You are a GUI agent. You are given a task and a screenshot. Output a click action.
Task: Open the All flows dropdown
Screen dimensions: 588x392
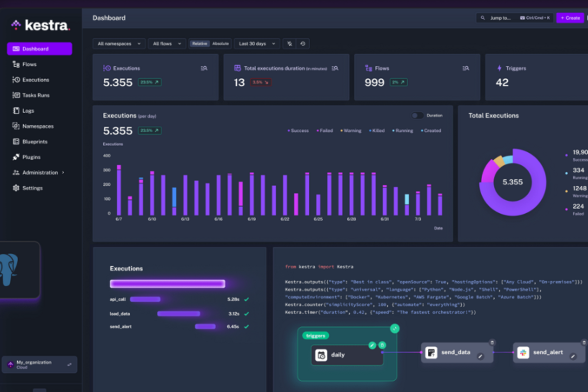coord(167,44)
